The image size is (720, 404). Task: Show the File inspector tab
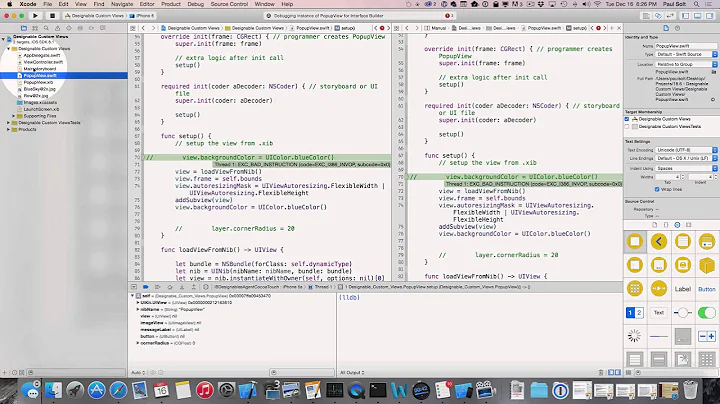(x=666, y=28)
